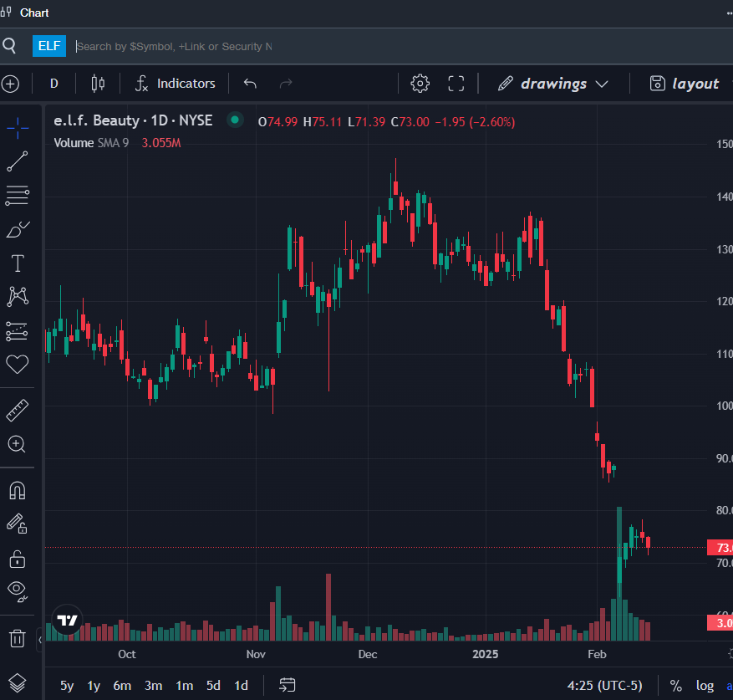Click the trash remove drawings icon
The height and width of the screenshot is (700, 733).
tap(18, 638)
